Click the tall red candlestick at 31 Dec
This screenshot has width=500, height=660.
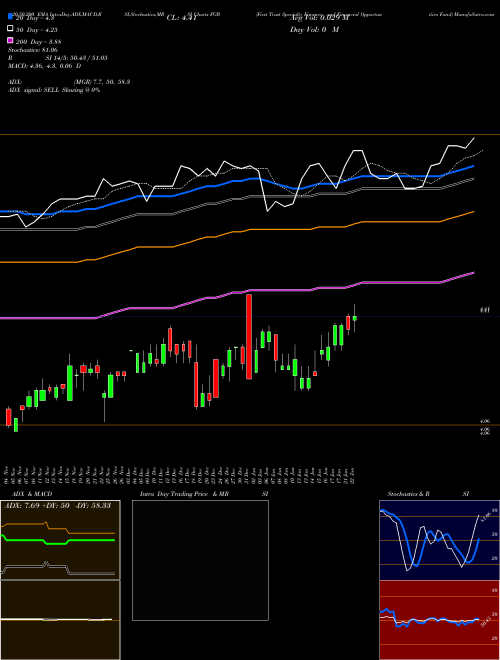249,337
